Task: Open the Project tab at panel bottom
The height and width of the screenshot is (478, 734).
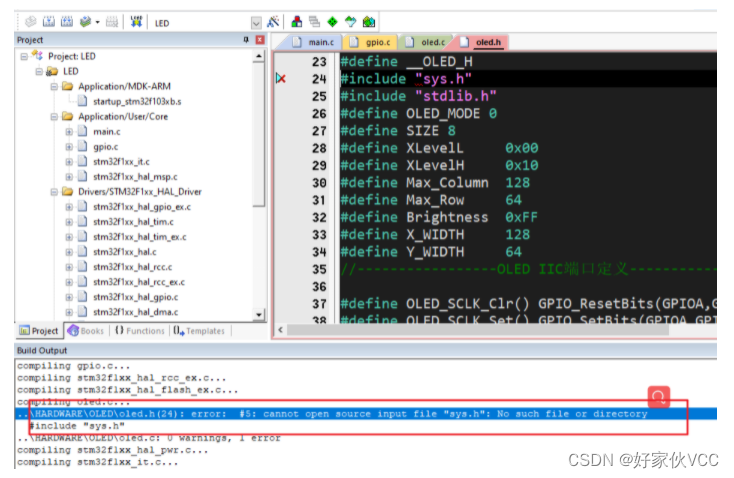Action: click(39, 331)
